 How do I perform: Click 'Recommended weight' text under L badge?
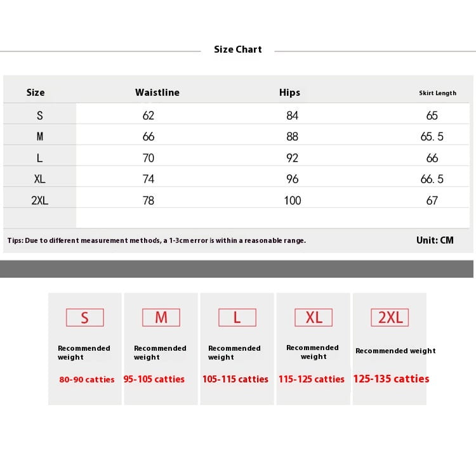coord(234,353)
